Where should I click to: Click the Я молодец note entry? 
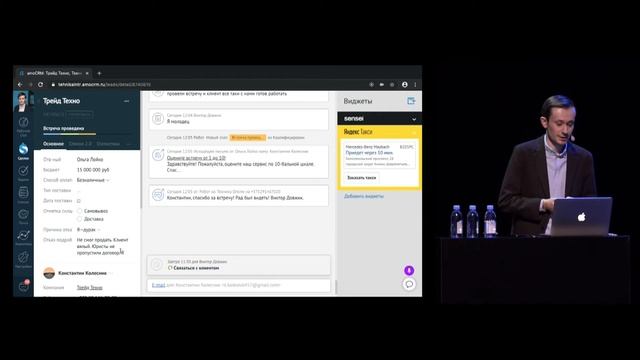(238, 119)
